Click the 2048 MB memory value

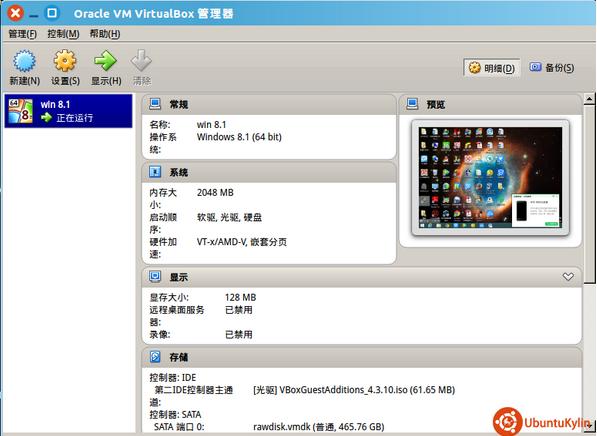pos(215,193)
